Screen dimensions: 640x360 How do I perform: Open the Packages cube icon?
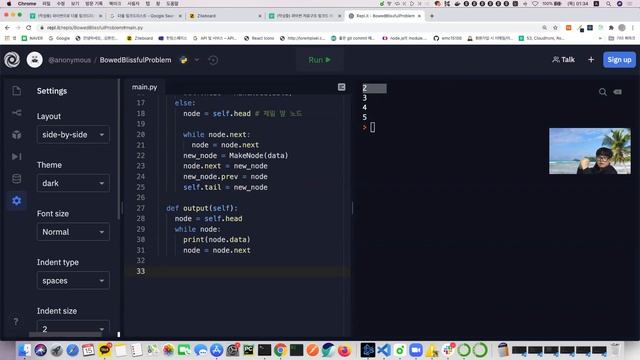[16, 135]
